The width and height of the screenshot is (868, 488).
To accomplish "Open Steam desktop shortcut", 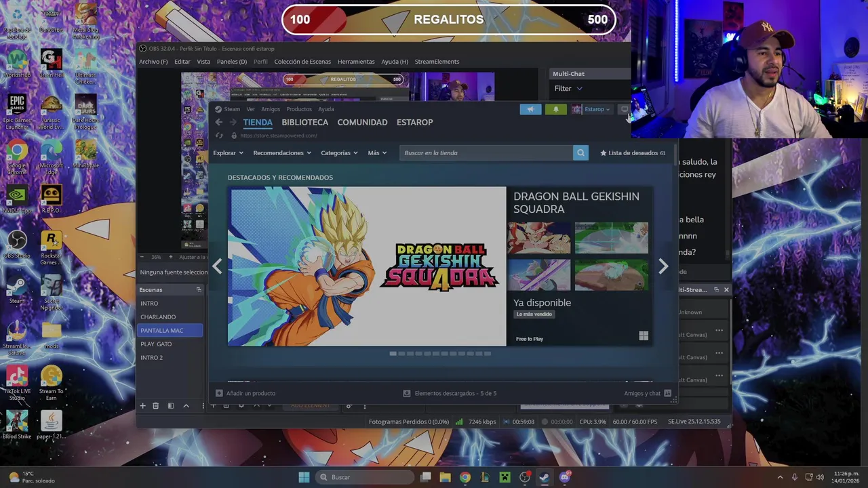I will (x=17, y=289).
